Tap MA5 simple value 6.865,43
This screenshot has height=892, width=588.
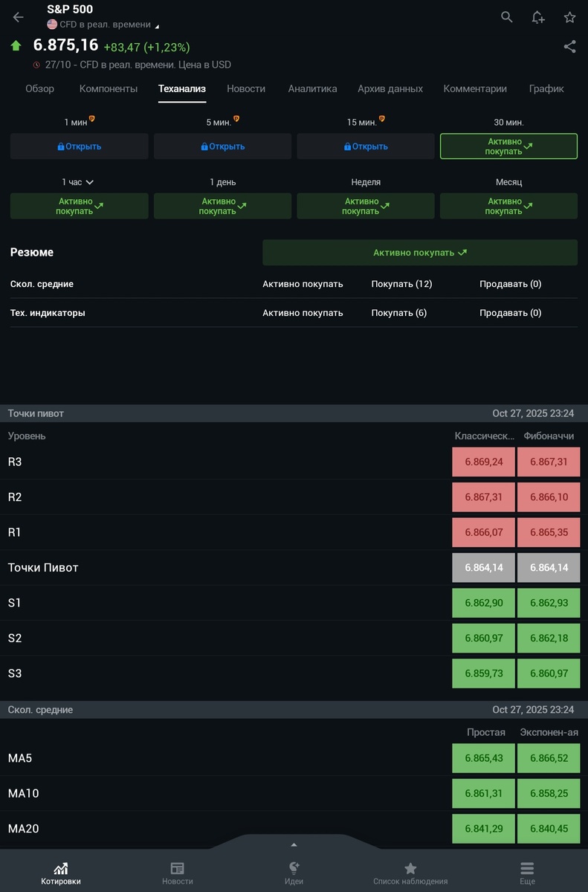[484, 758]
